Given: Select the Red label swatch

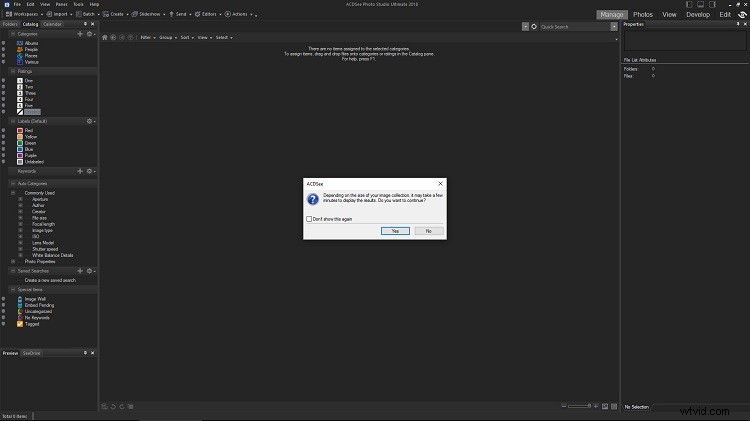Looking at the screenshot, I should pyautogui.click(x=20, y=131).
